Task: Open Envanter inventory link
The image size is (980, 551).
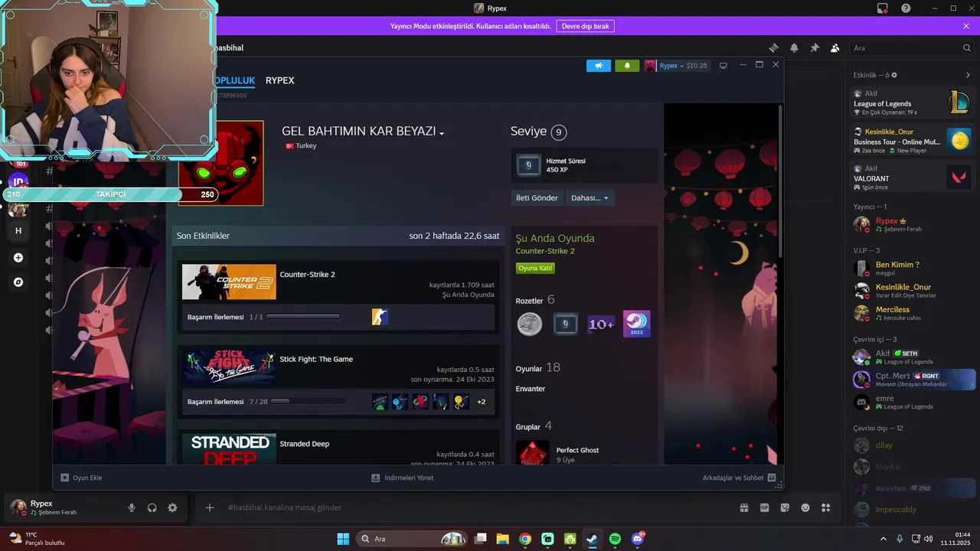Action: click(531, 389)
